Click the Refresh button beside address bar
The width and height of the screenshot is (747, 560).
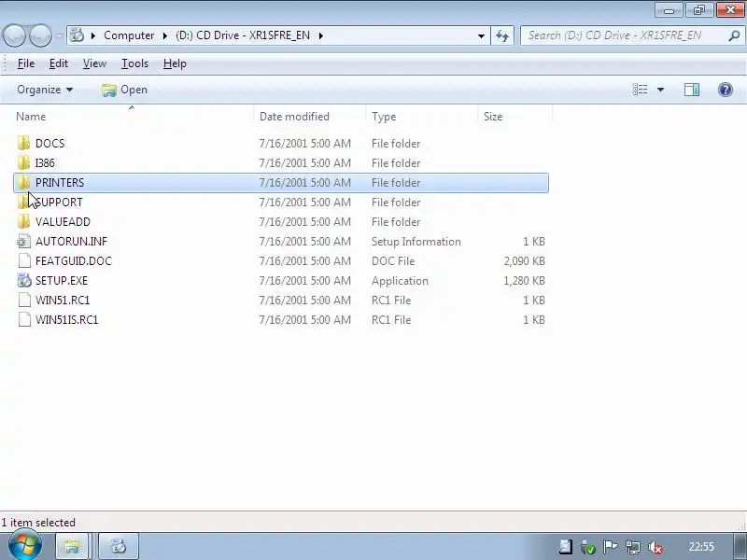[x=502, y=35]
